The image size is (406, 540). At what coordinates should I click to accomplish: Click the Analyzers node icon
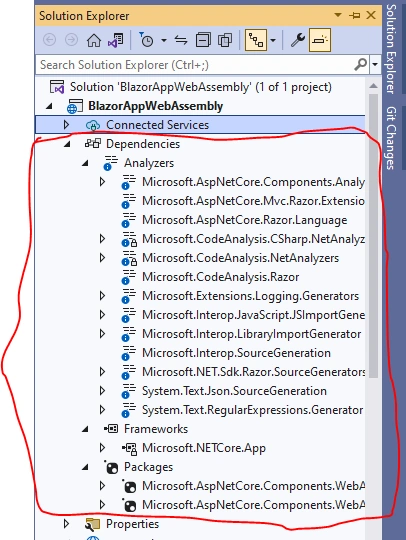(x=111, y=163)
